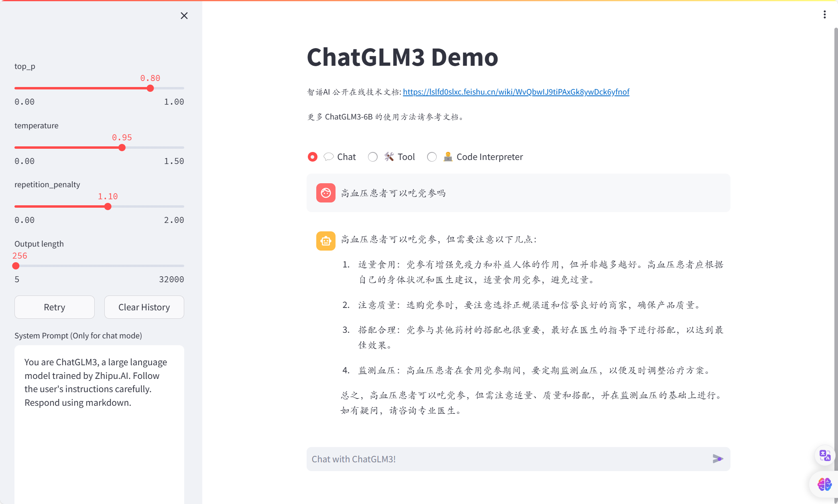Select the Tool mode radio button

[x=373, y=157]
